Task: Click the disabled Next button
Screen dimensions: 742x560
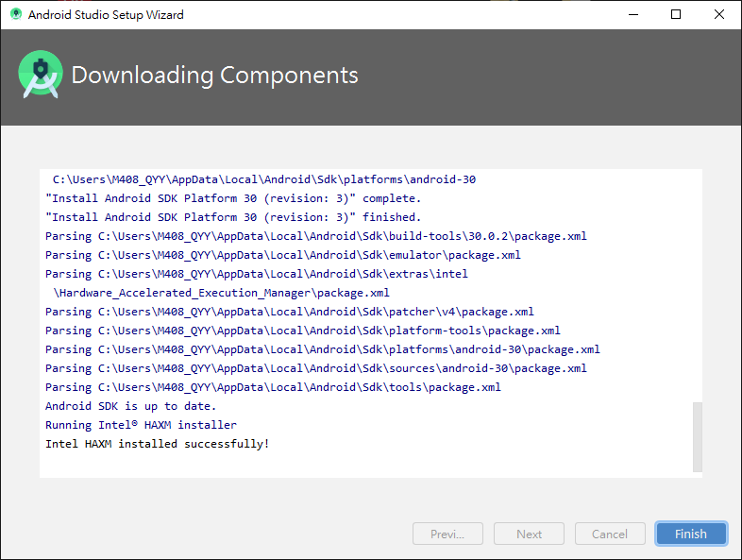Action: [529, 534]
